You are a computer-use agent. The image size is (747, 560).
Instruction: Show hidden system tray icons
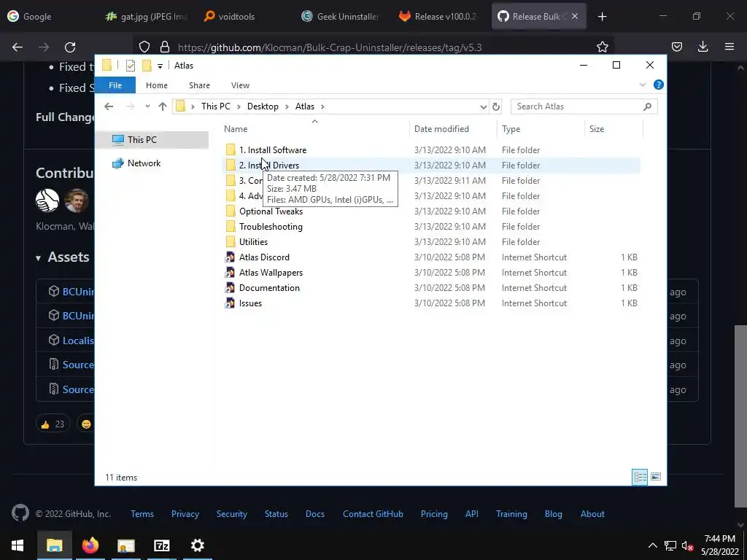pyautogui.click(x=653, y=545)
